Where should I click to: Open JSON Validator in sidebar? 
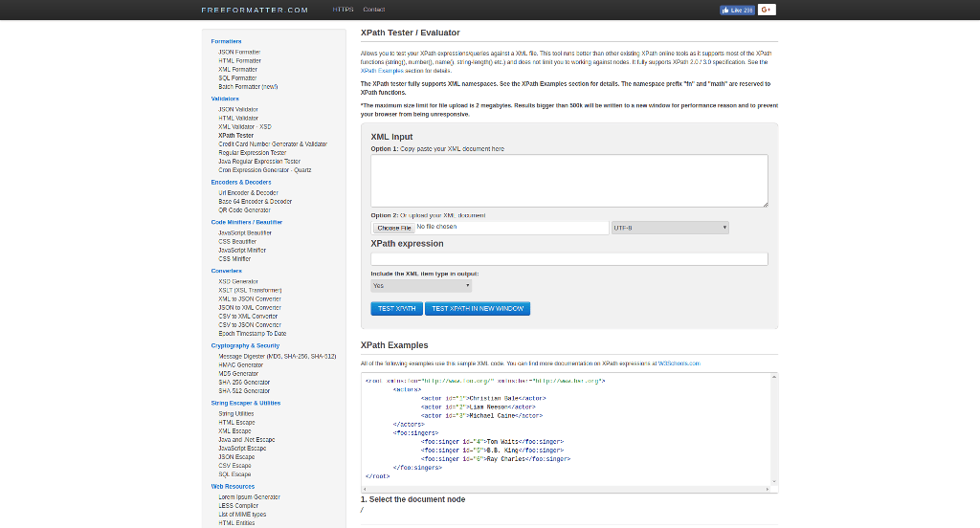click(238, 109)
